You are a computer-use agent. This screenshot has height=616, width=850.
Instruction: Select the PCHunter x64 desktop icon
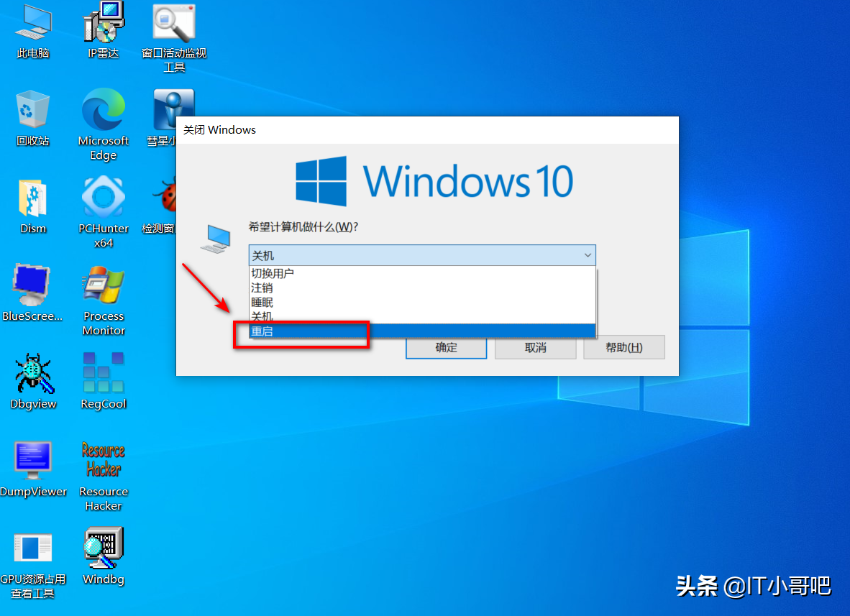(x=103, y=212)
